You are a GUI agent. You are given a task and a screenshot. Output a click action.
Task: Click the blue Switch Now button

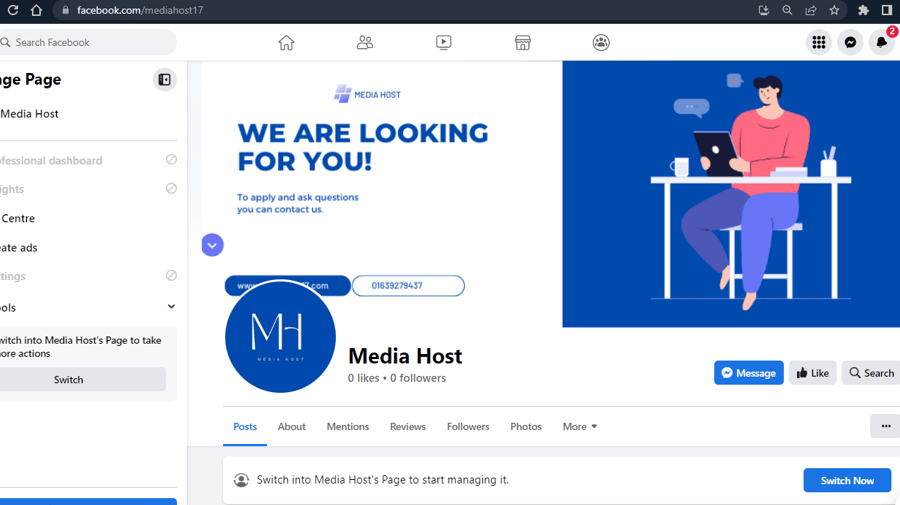pos(847,480)
